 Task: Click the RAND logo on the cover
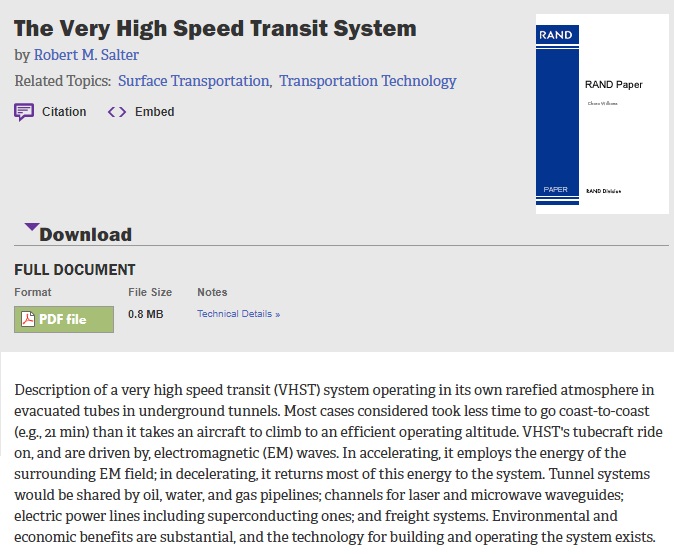557,35
